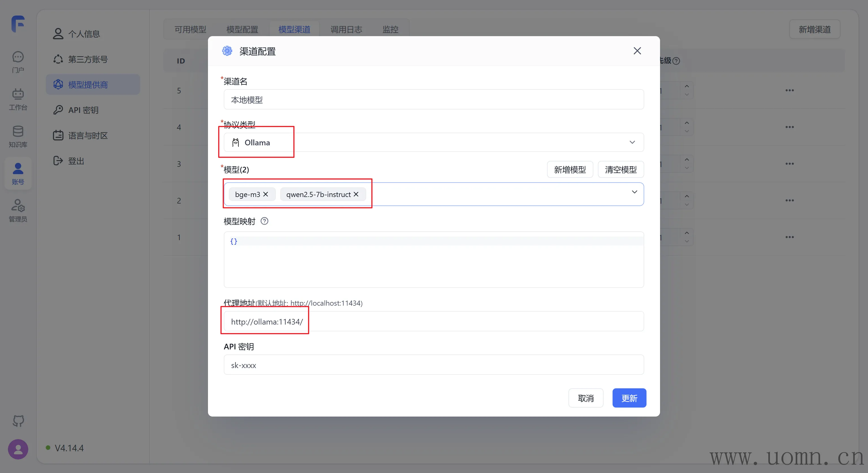This screenshot has height=473, width=868.
Task: Switch to the 调用日志 tab
Action: coord(346,29)
